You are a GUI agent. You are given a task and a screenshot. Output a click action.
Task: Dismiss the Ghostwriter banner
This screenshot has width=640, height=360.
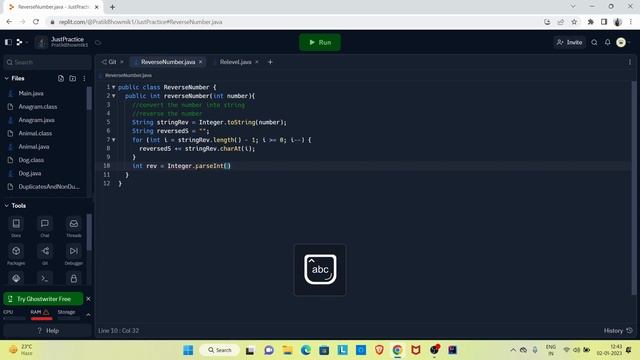[88, 299]
